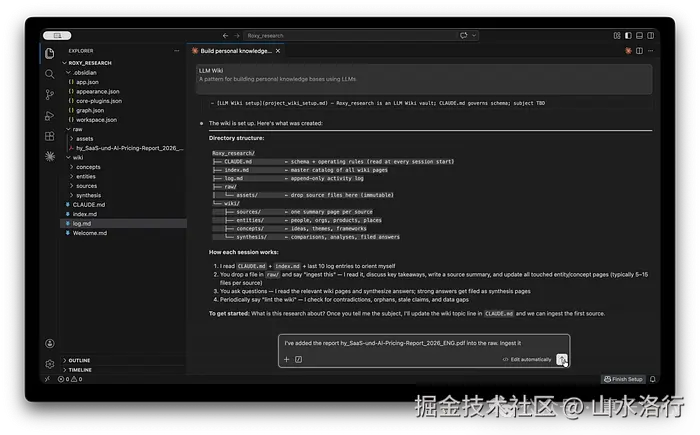Select the Build personal knowledge tab
Image resolution: width=700 pixels, height=435 pixels.
[238, 51]
